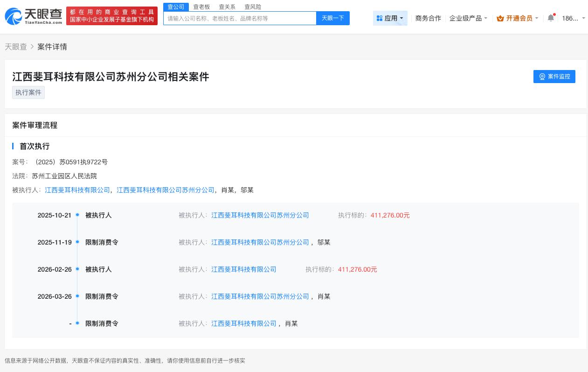This screenshot has height=372, width=588.
Task: Switch to the 查风险 search tab
Action: pos(253,7)
